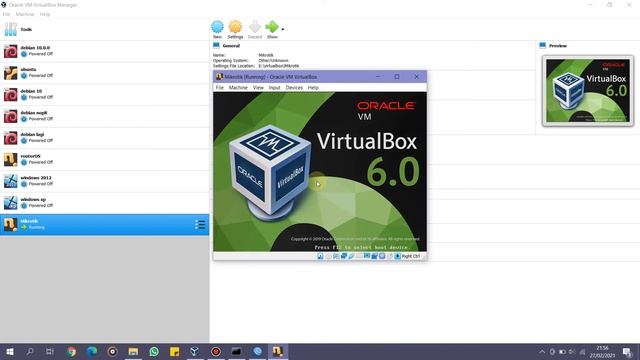Open File menu in Mikrotik VM window
Screen dimensions: 640x360
pyautogui.click(x=220, y=88)
